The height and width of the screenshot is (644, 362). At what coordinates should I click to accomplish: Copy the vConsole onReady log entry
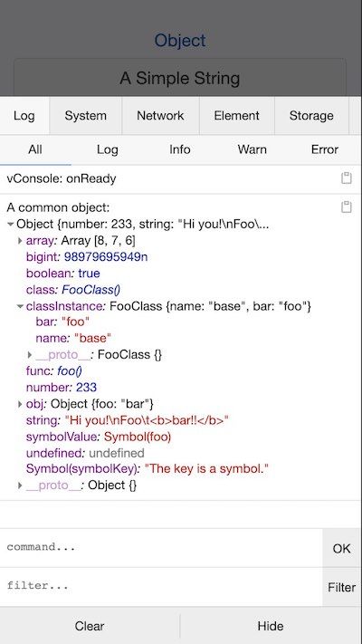point(347,178)
